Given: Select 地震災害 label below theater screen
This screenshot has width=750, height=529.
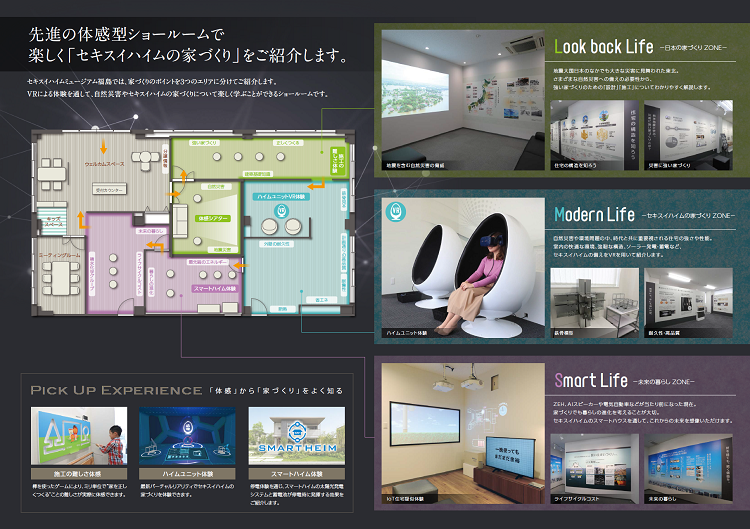Looking at the screenshot, I should click(x=222, y=250).
